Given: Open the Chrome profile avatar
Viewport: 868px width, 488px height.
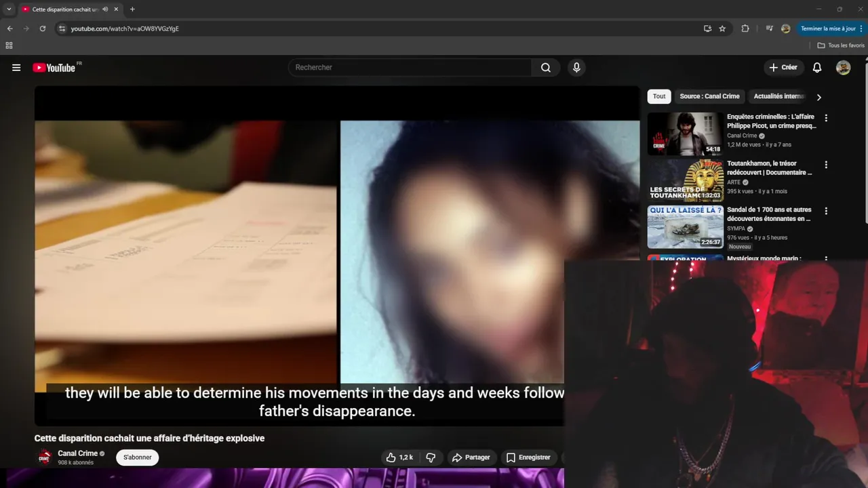Looking at the screenshot, I should click(785, 28).
